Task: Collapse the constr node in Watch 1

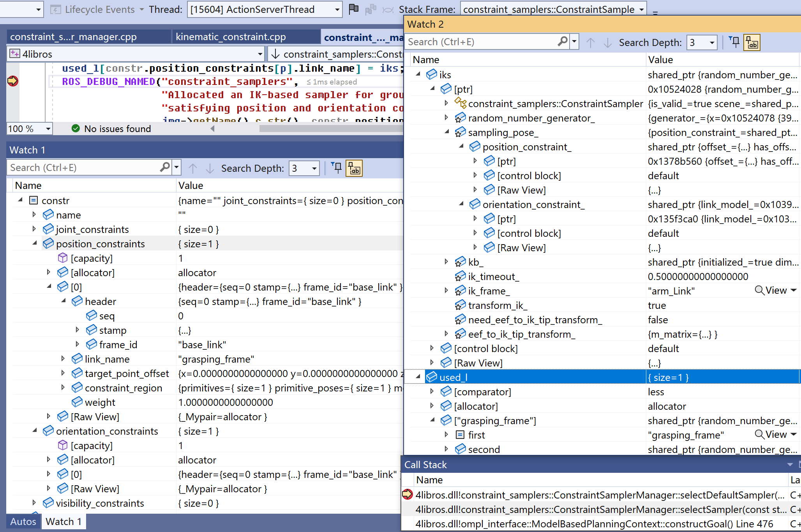Action: coord(20,200)
